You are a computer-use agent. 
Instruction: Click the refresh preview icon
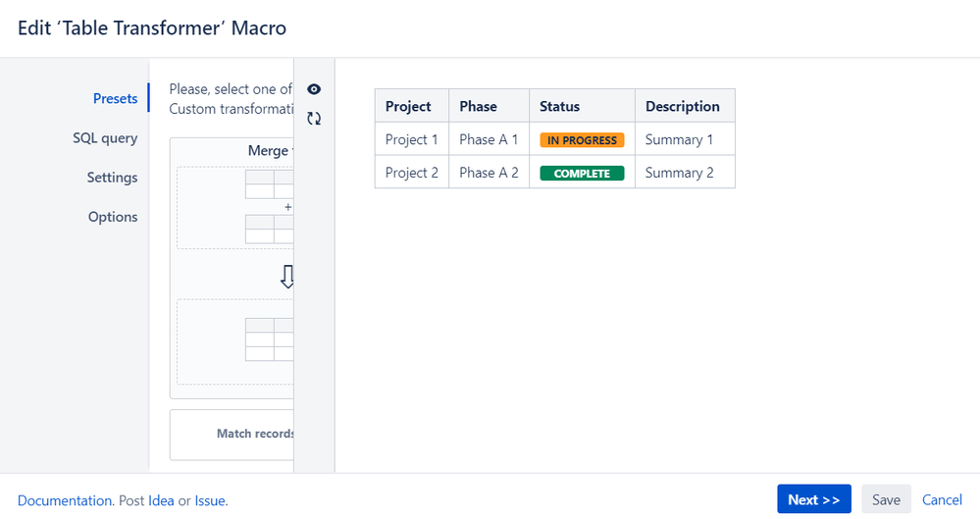[x=314, y=119]
